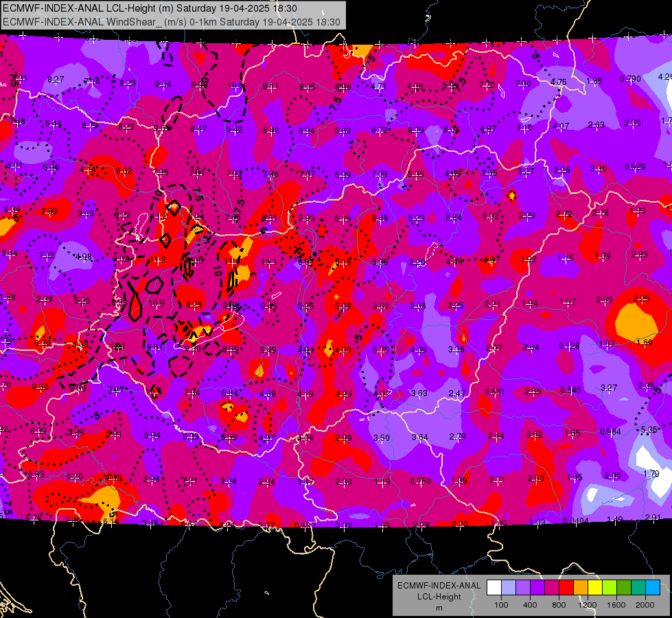Image resolution: width=672 pixels, height=618 pixels.
Task: Click the wind shear value 10.9
Action: point(157,304)
